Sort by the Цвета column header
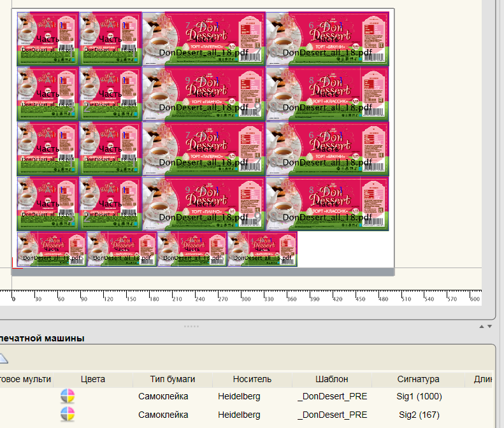 (x=93, y=379)
